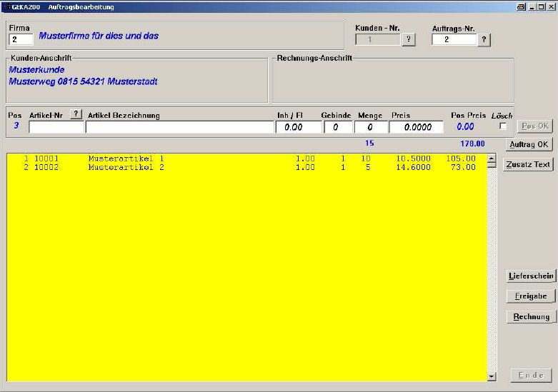The image size is (558, 392).
Task: Maximize the GEKA200 window
Action: (541, 6)
